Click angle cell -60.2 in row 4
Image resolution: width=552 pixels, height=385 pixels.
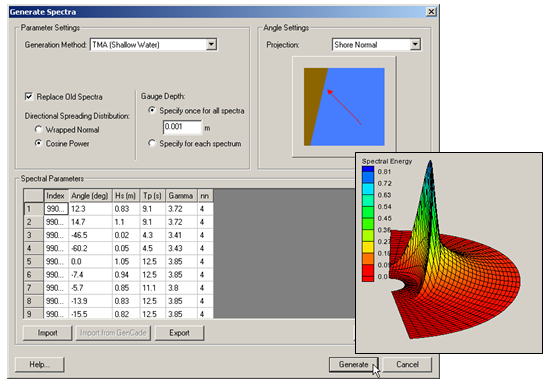tap(90, 248)
